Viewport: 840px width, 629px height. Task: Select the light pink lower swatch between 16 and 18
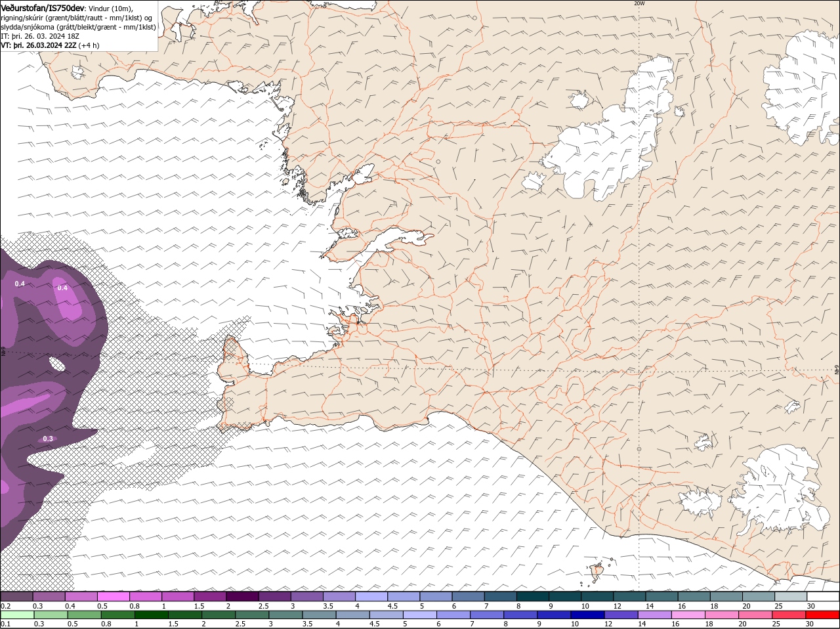[688, 615]
